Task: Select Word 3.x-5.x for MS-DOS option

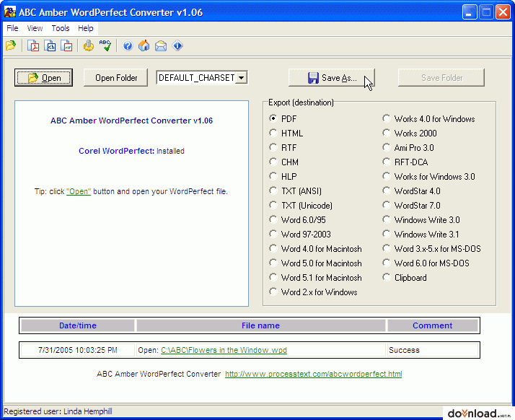Action: 431,249
